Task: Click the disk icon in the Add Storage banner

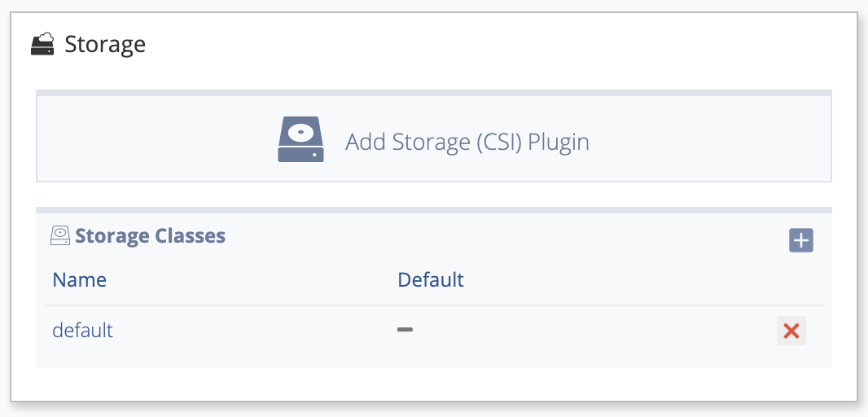Action: [x=300, y=139]
